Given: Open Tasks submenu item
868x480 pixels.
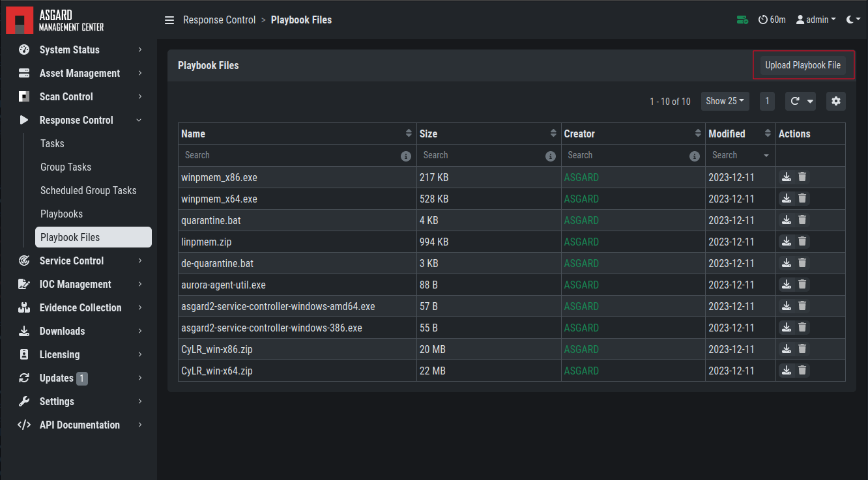Looking at the screenshot, I should click(x=52, y=143).
